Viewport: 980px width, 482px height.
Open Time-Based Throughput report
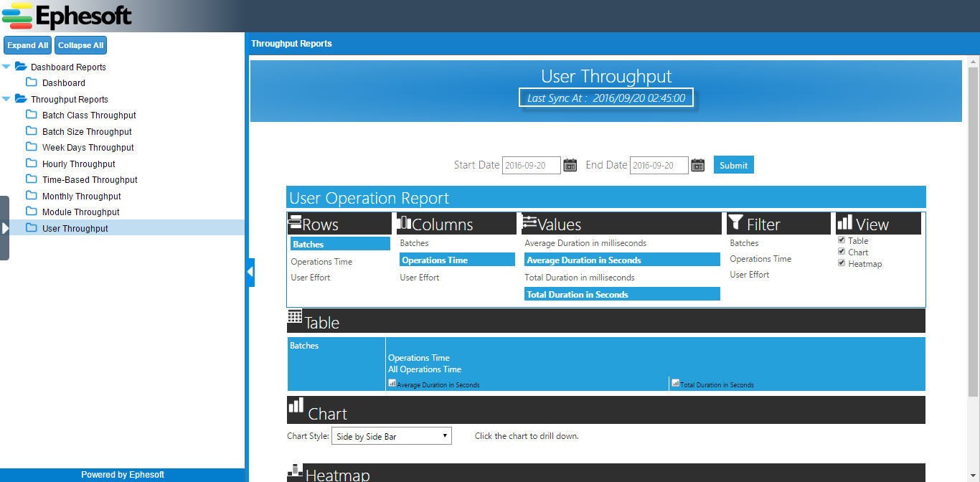pos(90,179)
